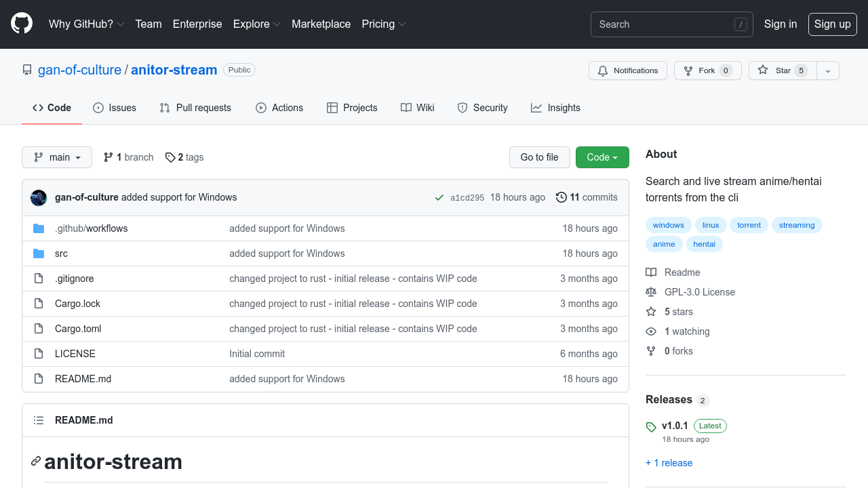Click the green commit status checkmark

pyautogui.click(x=439, y=198)
